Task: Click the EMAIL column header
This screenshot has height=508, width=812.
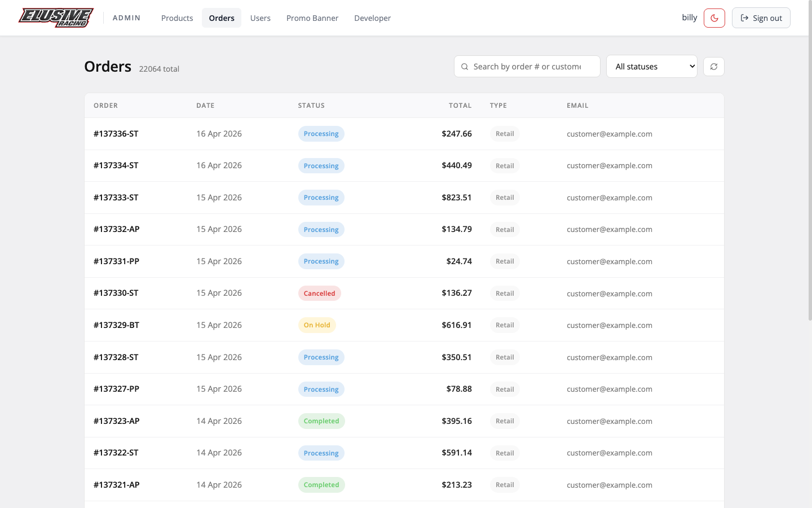Action: point(577,106)
